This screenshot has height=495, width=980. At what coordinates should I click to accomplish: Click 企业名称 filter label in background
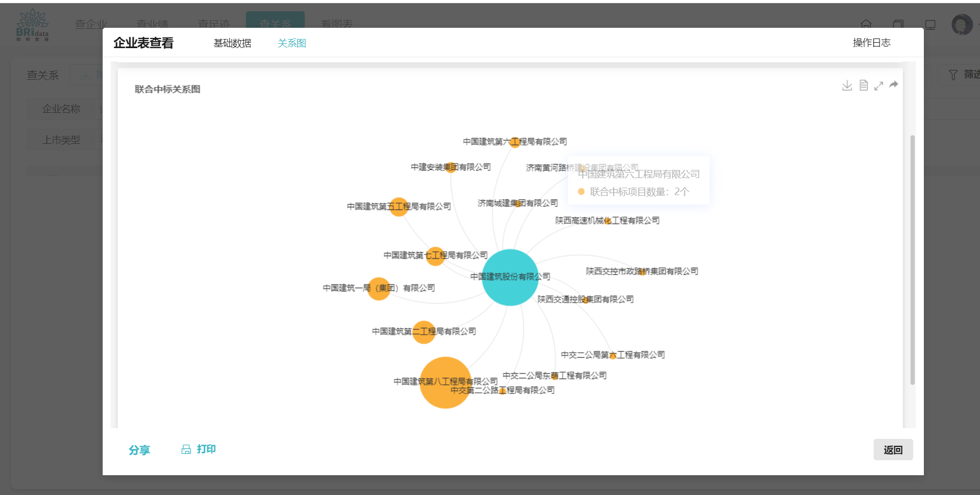point(61,109)
